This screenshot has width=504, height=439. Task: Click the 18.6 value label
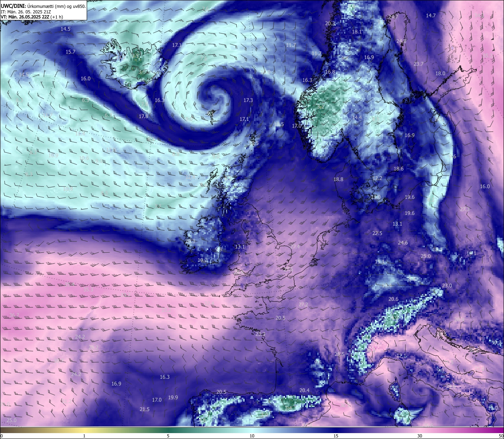point(398,169)
